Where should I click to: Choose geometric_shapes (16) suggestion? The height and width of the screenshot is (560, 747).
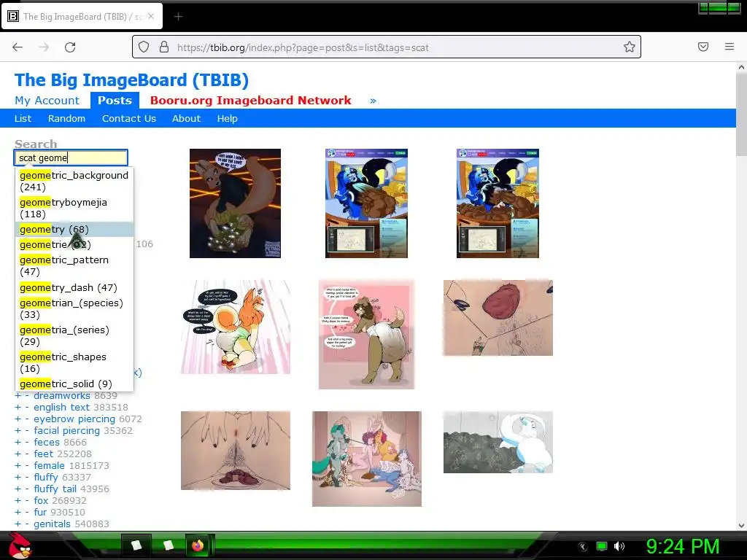tap(74, 362)
